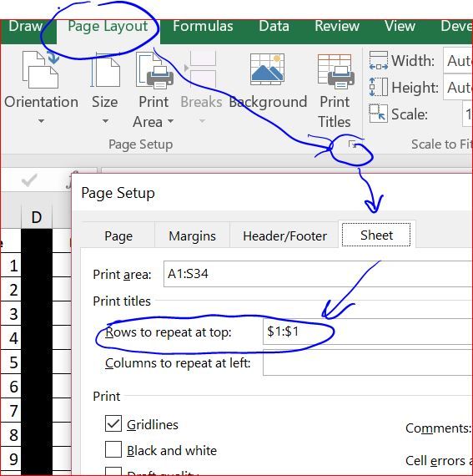Click the cell showing 8
This screenshot has height=476, width=473.
point(11,434)
